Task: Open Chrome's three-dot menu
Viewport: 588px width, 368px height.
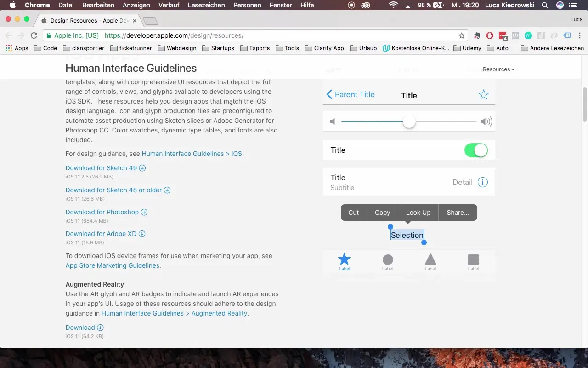Action: click(580, 35)
